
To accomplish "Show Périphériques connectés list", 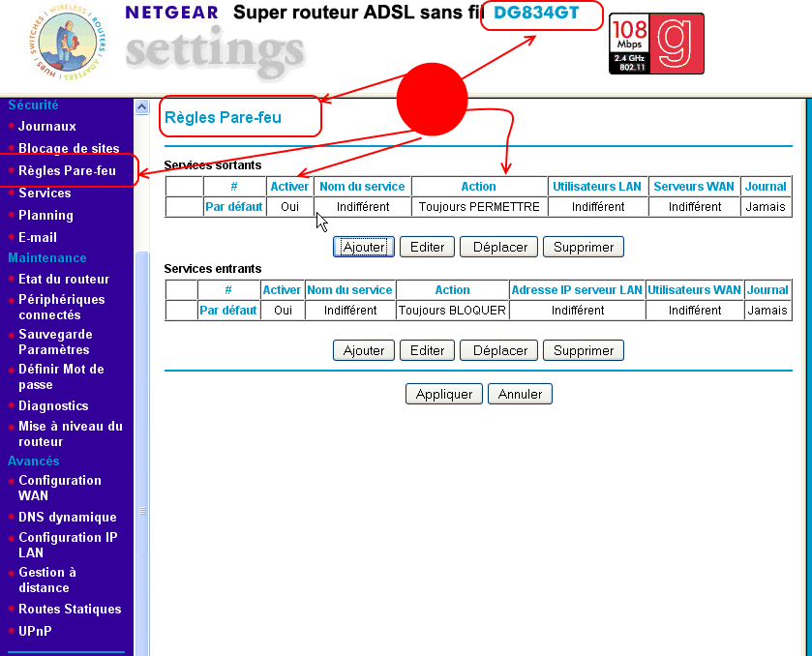I will (x=62, y=307).
